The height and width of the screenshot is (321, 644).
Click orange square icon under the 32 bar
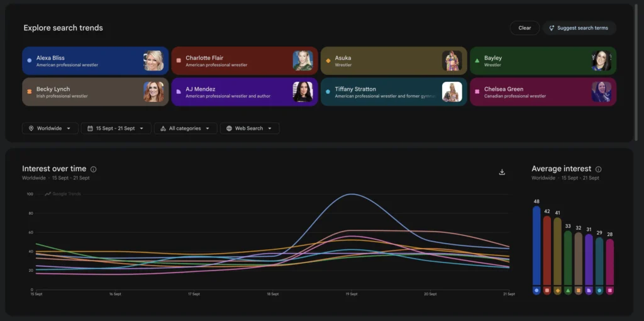point(579,291)
